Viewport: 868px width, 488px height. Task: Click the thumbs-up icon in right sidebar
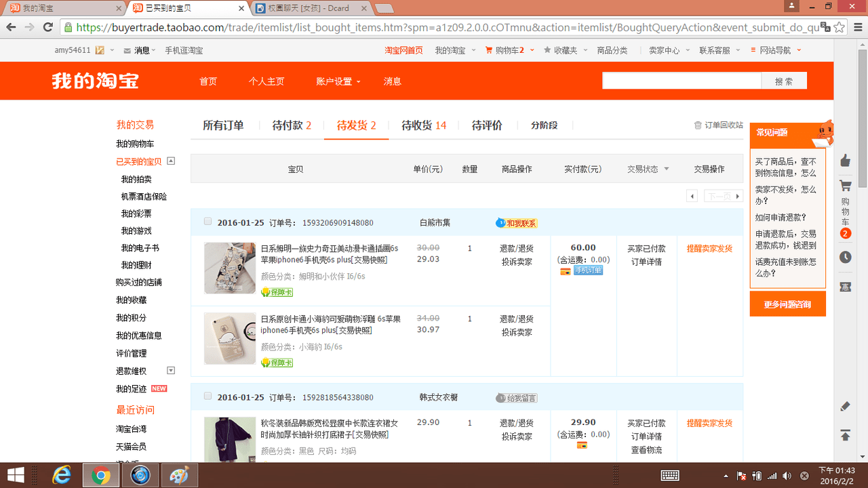click(845, 161)
